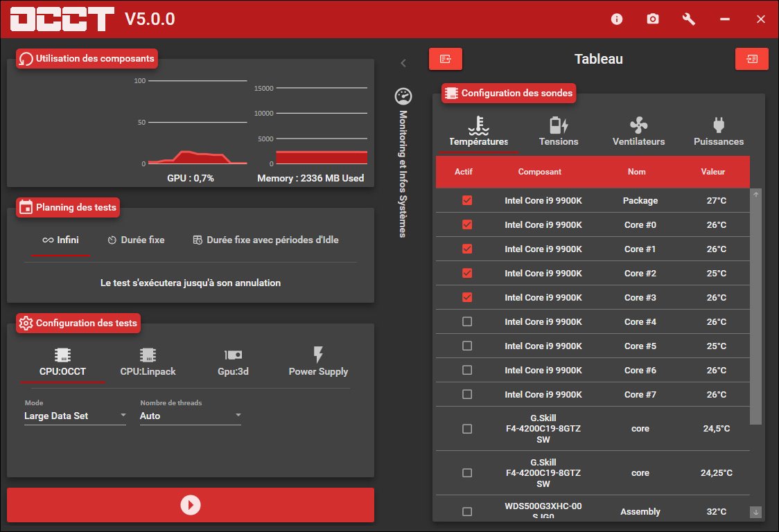
Task: Click the Core #7 row name
Action: pyautogui.click(x=640, y=394)
